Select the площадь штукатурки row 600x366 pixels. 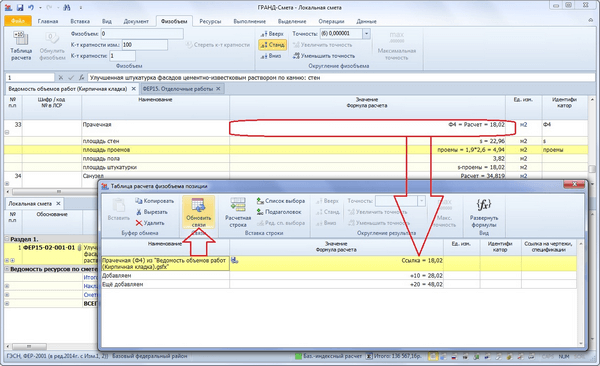296,167
